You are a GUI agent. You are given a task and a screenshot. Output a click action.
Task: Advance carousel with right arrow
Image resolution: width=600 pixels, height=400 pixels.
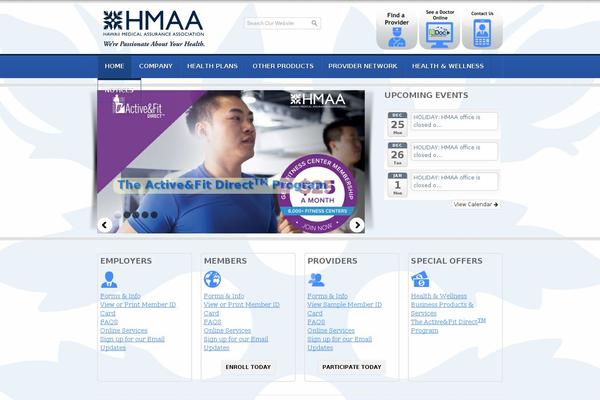click(357, 225)
